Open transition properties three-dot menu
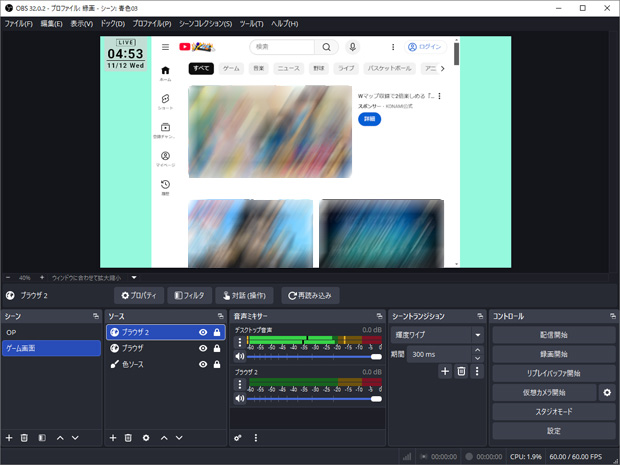This screenshot has width=620, height=465. [x=477, y=371]
